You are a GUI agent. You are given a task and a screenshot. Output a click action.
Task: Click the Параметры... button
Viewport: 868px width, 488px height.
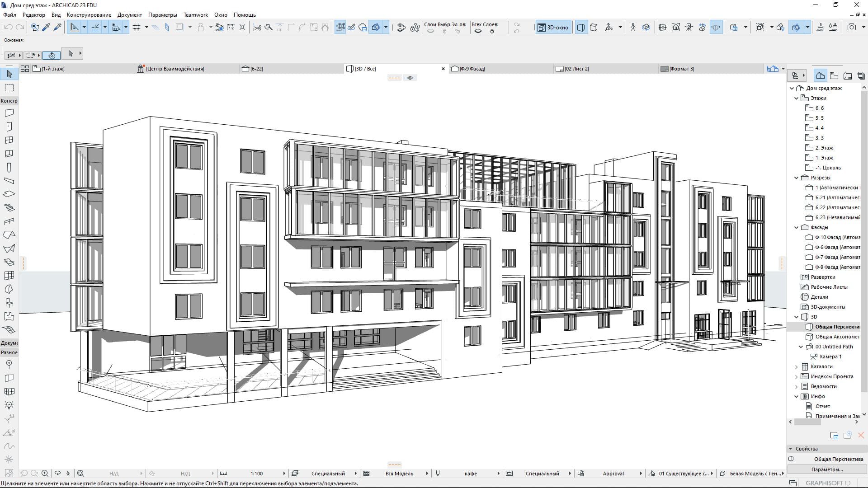point(827,469)
